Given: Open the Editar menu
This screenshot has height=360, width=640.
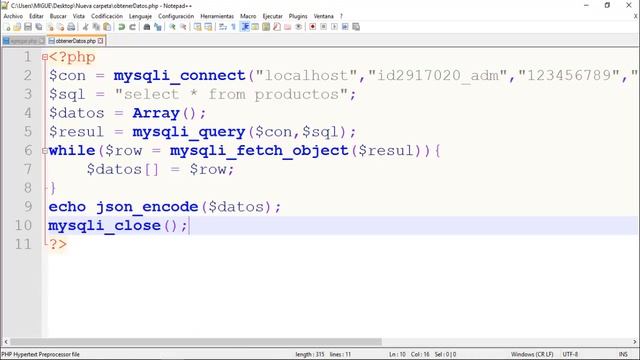Looking at the screenshot, I should click(36, 16).
